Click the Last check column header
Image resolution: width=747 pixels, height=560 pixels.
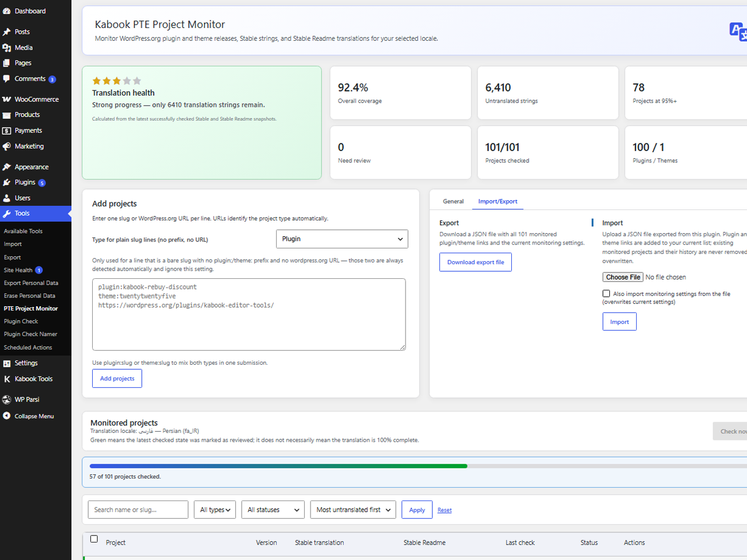click(x=520, y=542)
